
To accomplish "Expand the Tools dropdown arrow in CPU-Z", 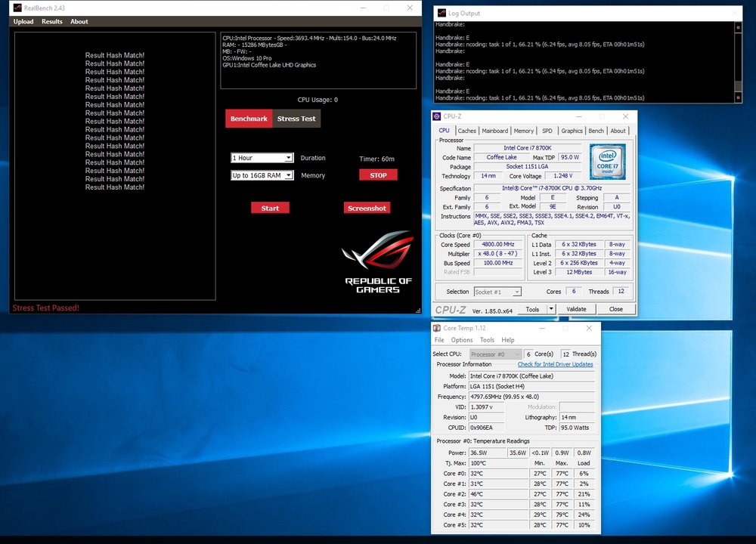I will pyautogui.click(x=551, y=309).
